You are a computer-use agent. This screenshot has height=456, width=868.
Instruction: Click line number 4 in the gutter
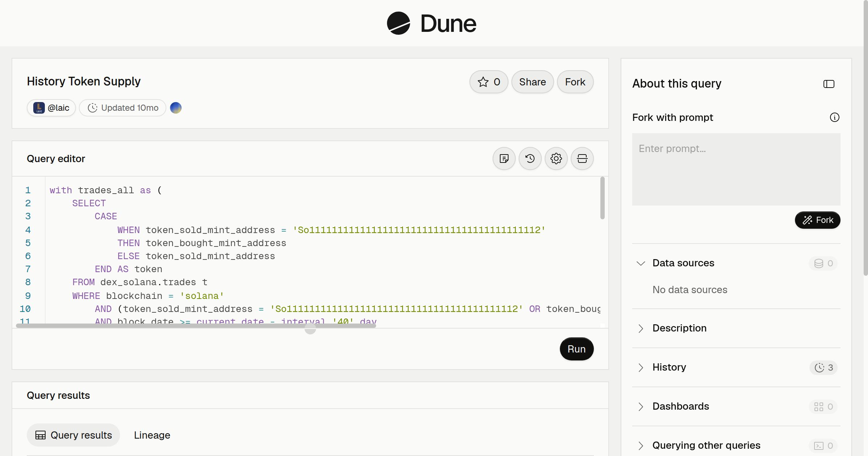pyautogui.click(x=28, y=230)
